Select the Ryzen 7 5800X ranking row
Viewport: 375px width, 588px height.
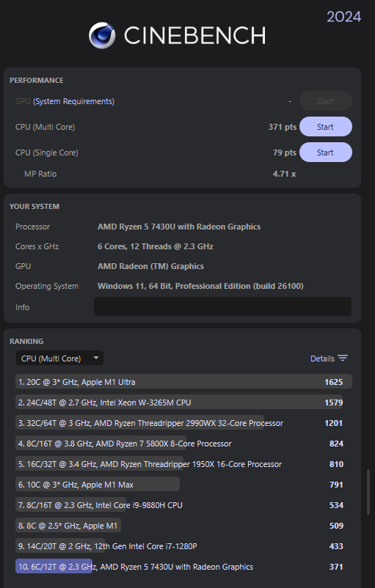click(183, 444)
